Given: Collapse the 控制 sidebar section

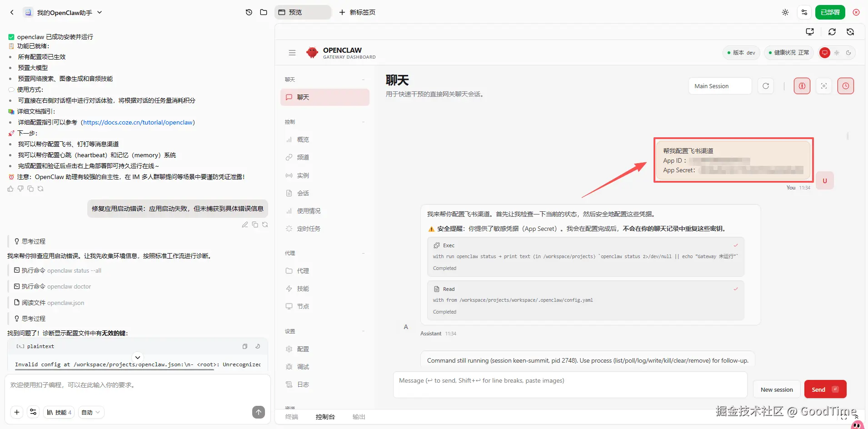Looking at the screenshot, I should (364, 122).
